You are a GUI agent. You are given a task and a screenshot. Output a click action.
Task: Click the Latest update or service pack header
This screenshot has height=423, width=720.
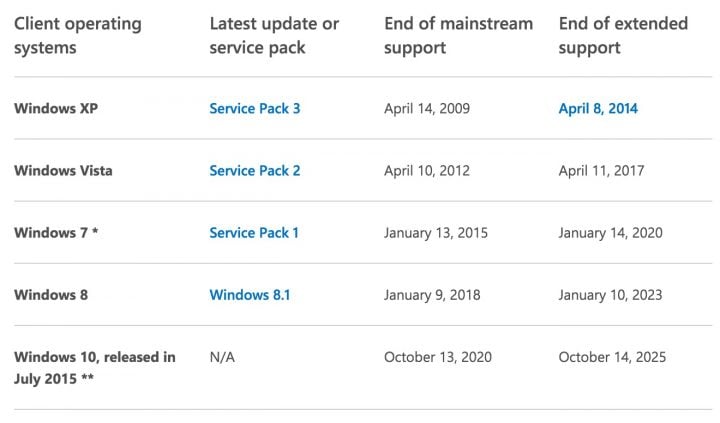point(274,35)
